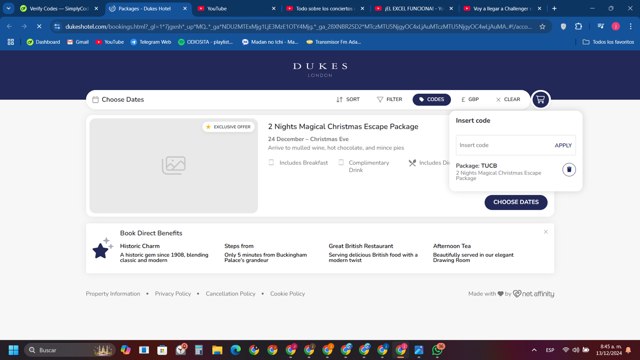Image resolution: width=640 pixels, height=360 pixels.
Task: Click the CHOOSE DATES button
Action: (516, 202)
